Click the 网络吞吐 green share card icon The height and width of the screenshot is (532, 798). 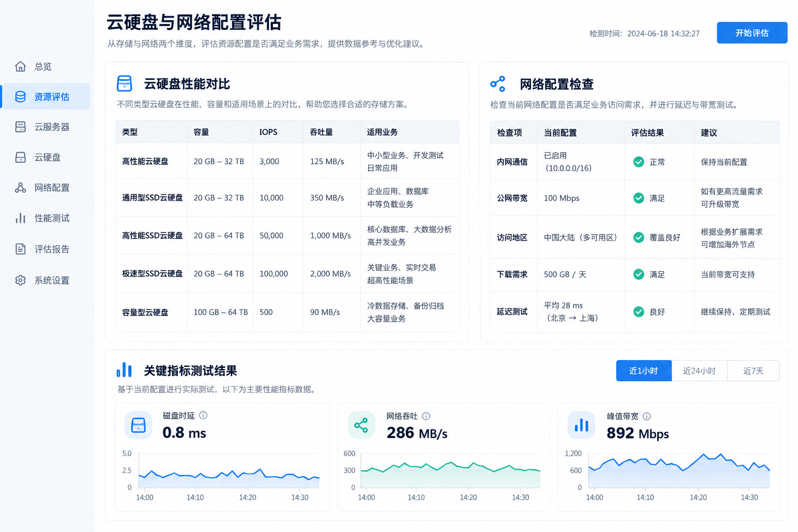click(x=361, y=425)
